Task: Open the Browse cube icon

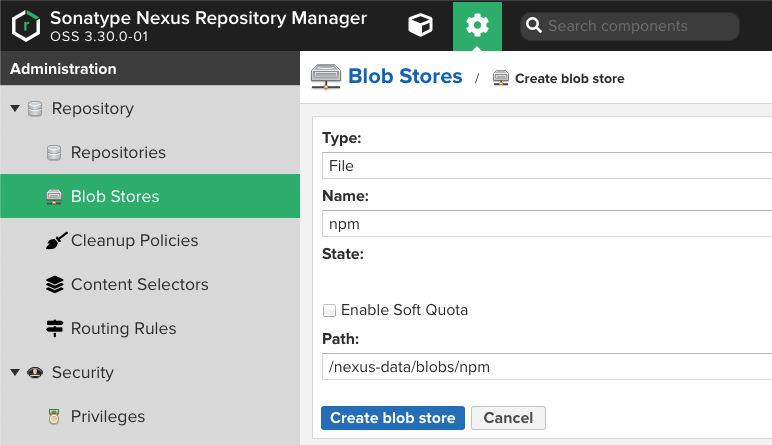Action: pyautogui.click(x=420, y=25)
